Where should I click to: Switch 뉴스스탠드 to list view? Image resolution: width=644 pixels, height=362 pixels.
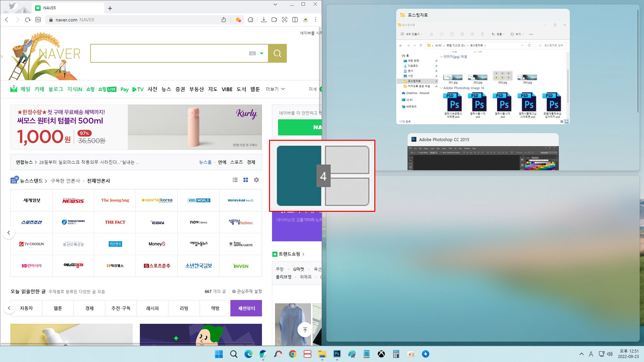pos(235,180)
